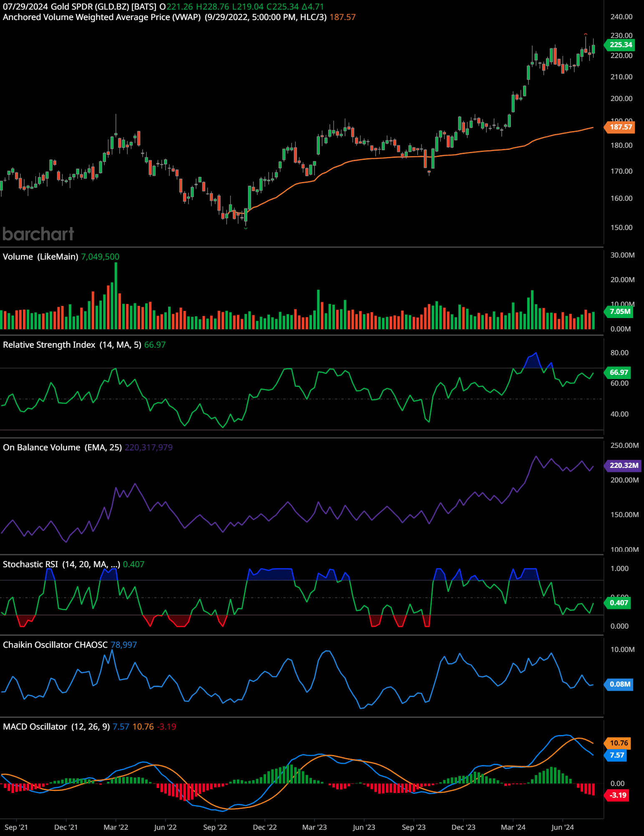Click the Dec '23 date axis label
Screen dimensions: 644x836
[463, 827]
